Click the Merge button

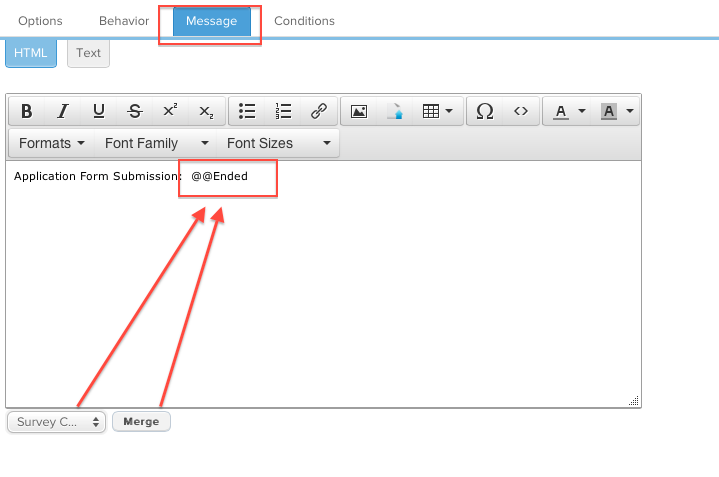(x=141, y=422)
